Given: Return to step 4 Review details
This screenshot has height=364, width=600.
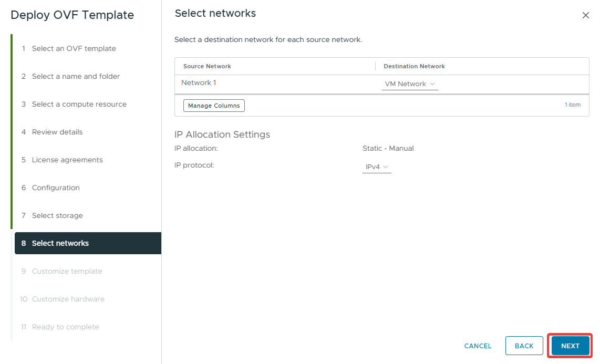Looking at the screenshot, I should click(x=57, y=132).
